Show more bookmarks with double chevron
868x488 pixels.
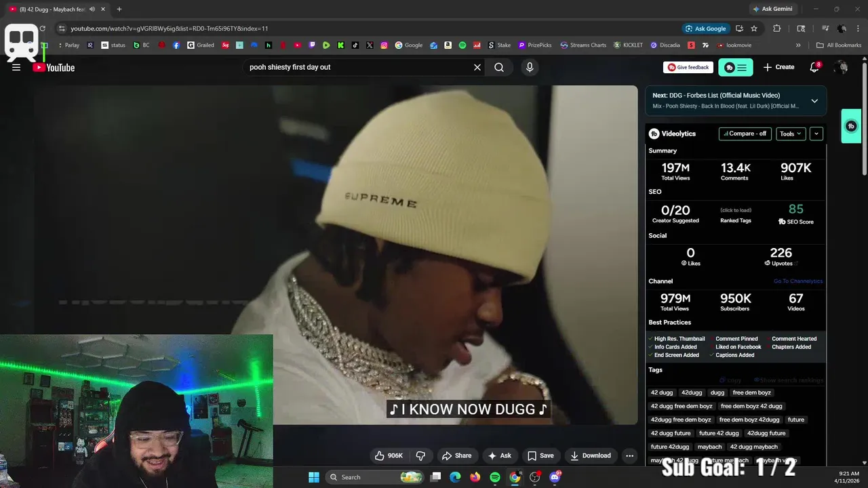[798, 45]
